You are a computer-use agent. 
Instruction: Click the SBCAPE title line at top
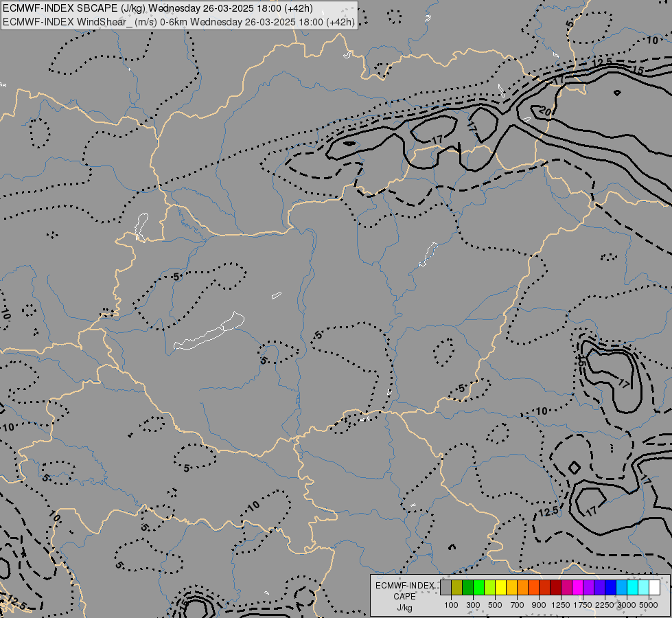tap(158, 8)
